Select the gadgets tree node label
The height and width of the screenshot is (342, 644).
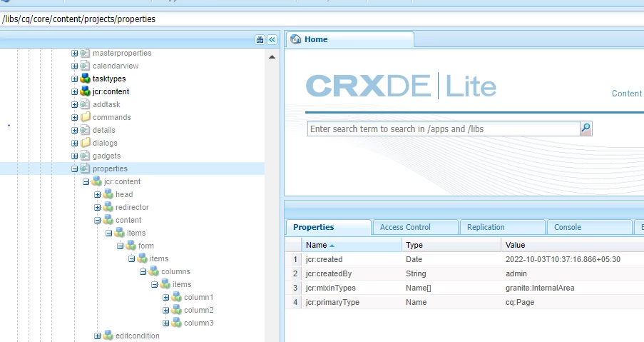[x=106, y=156]
